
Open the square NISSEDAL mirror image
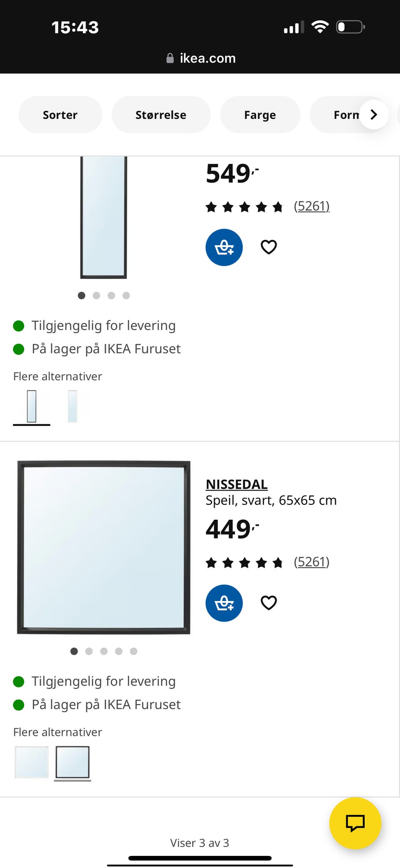[104, 547]
